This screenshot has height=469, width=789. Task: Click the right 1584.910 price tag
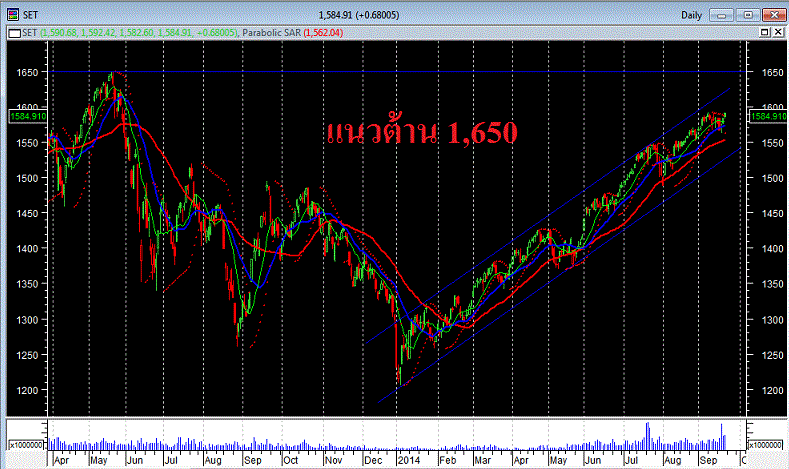[768, 116]
